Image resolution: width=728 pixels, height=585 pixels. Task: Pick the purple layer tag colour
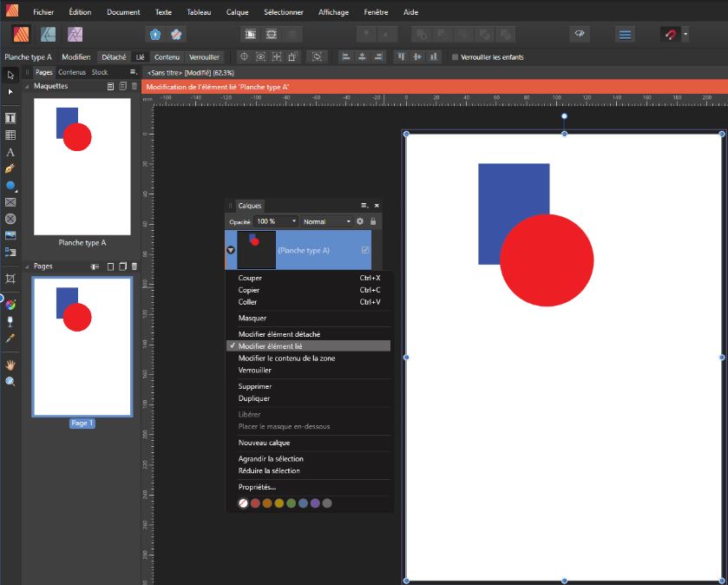point(315,503)
